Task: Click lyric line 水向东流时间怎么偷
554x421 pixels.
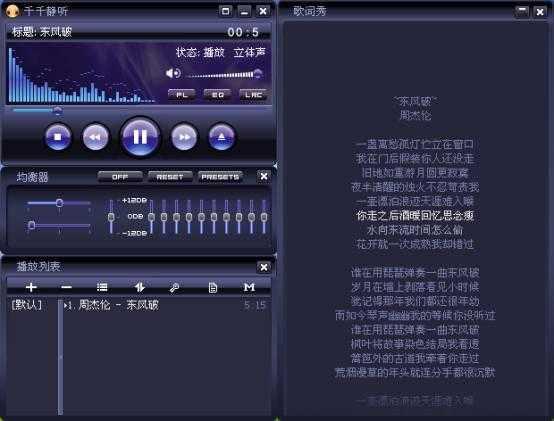Action: pos(415,230)
